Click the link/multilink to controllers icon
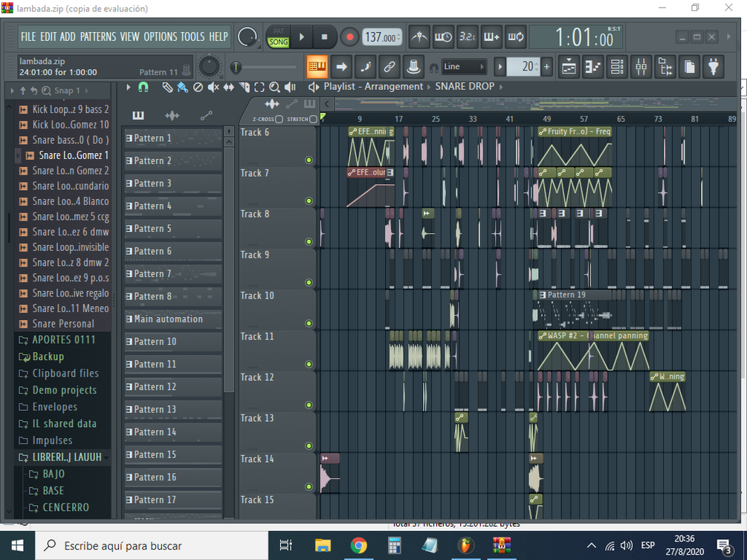Image resolution: width=747 pixels, height=560 pixels. (x=389, y=67)
